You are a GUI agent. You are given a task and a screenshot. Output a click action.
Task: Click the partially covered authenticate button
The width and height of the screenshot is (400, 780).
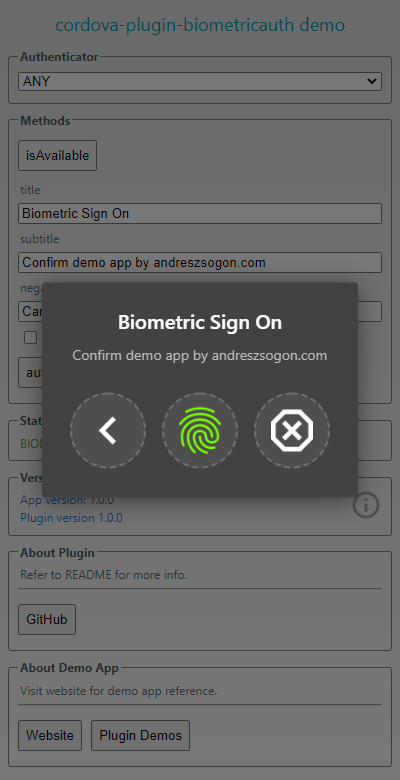(30, 372)
